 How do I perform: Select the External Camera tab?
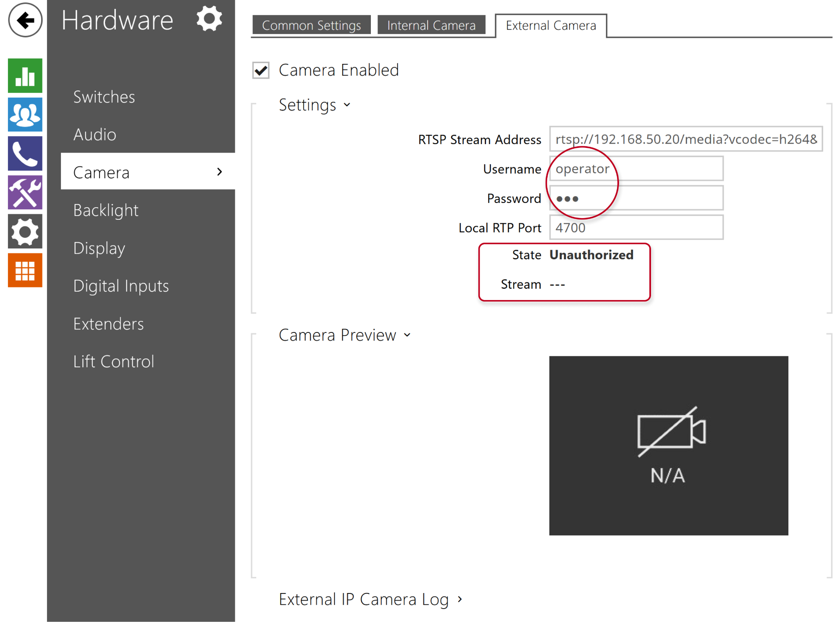click(x=551, y=25)
